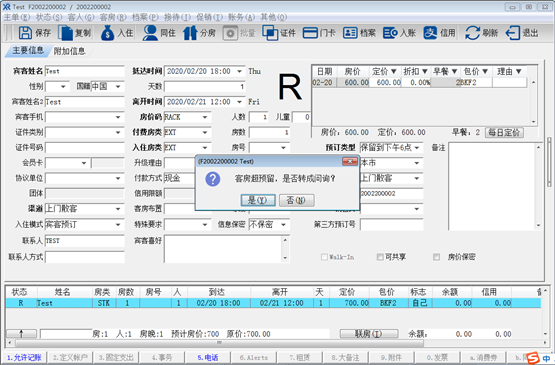The width and height of the screenshot is (555, 365).
Task: Open the 付费房类 dropdown
Action: click(x=205, y=132)
